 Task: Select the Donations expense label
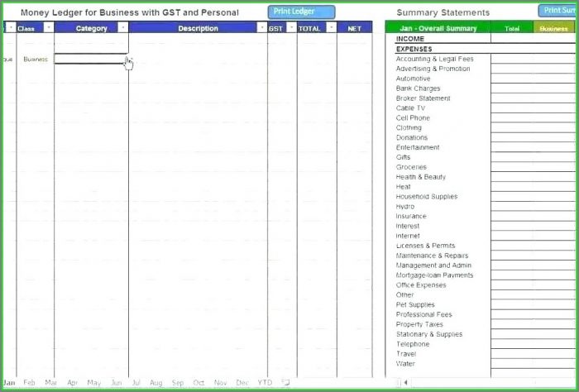[x=412, y=137]
